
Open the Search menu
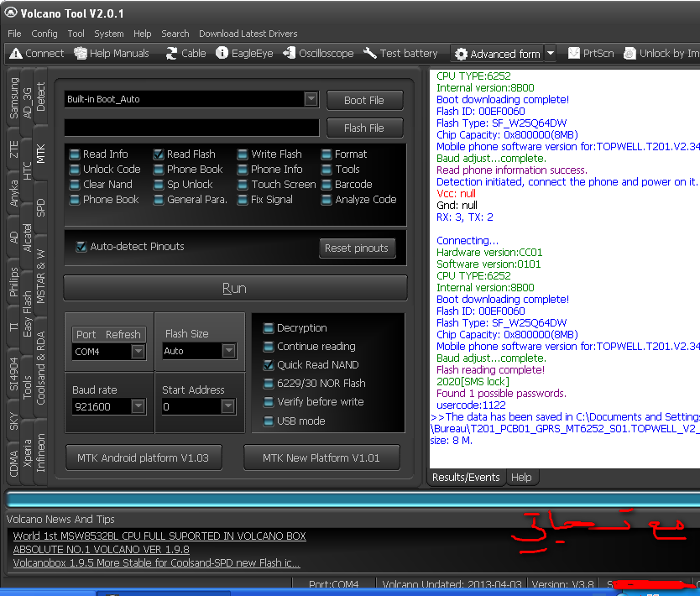coord(175,34)
